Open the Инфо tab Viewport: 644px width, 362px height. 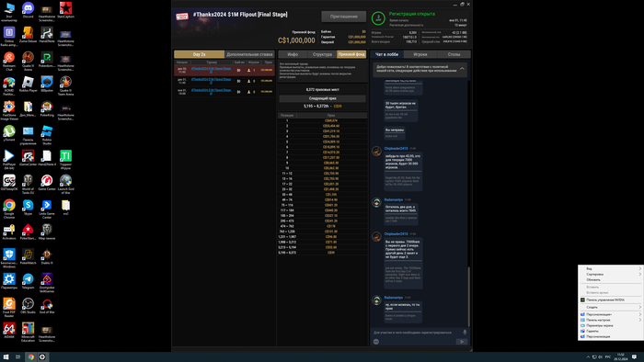293,54
